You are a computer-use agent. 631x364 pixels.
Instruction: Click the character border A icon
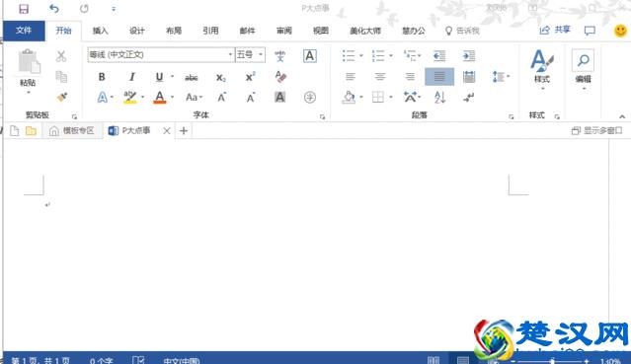[309, 56]
